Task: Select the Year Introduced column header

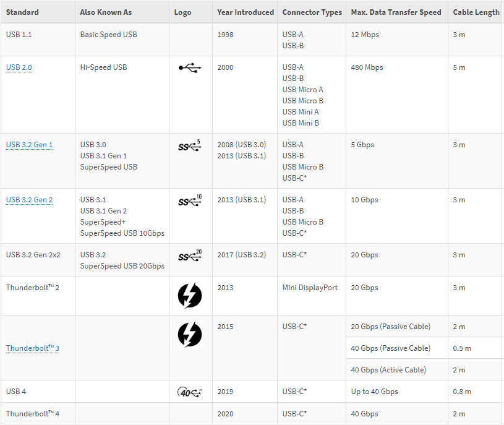Action: coord(246,12)
